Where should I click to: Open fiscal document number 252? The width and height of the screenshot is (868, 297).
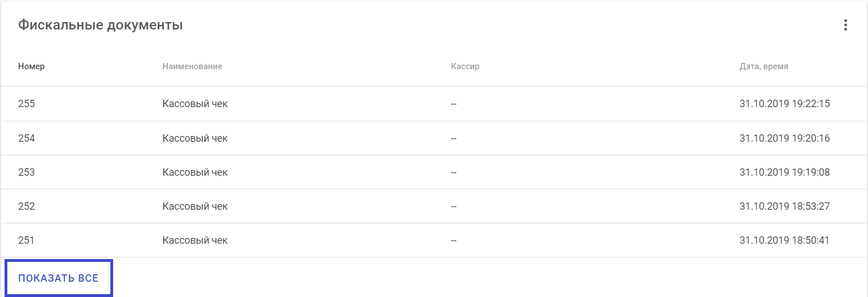coord(27,206)
